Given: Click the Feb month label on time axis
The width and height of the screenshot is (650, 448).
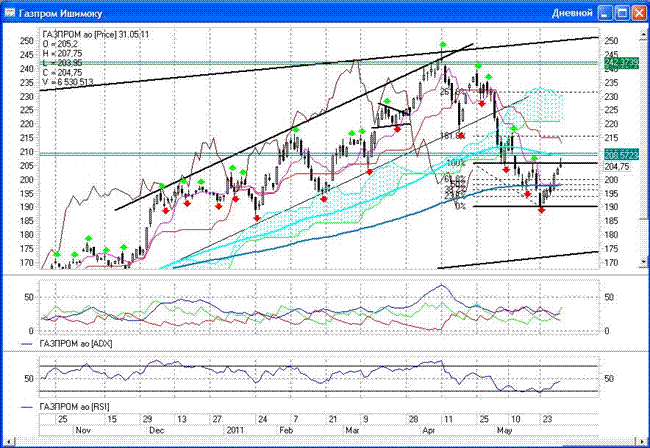Looking at the screenshot, I should click(x=286, y=430).
